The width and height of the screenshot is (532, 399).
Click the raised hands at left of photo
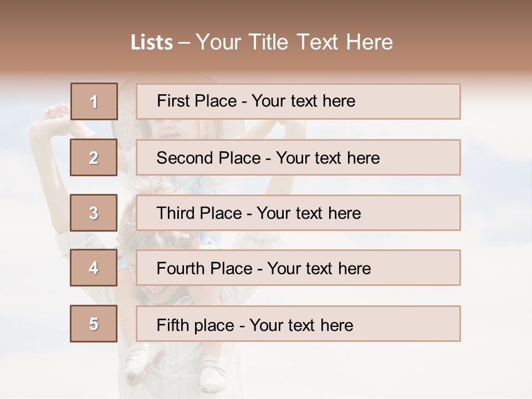coord(55,112)
